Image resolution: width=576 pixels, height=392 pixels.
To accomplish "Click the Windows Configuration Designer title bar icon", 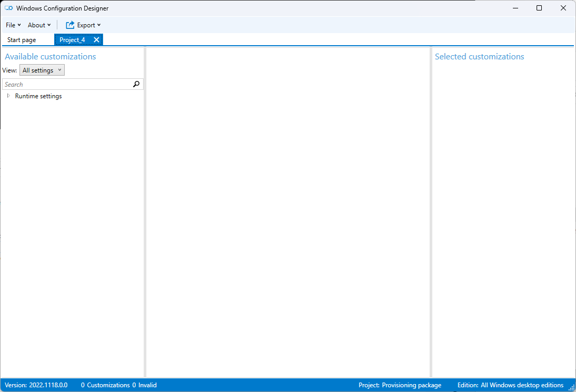I will pos(9,8).
